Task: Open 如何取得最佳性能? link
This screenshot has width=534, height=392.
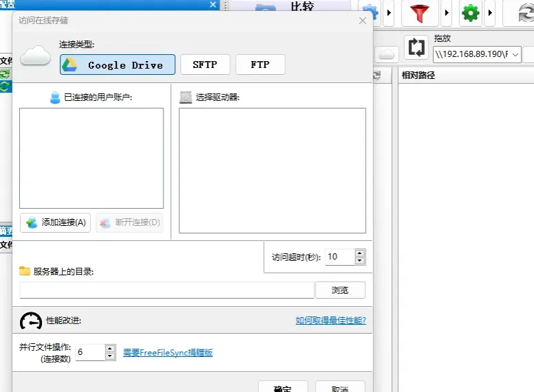Action: tap(331, 320)
